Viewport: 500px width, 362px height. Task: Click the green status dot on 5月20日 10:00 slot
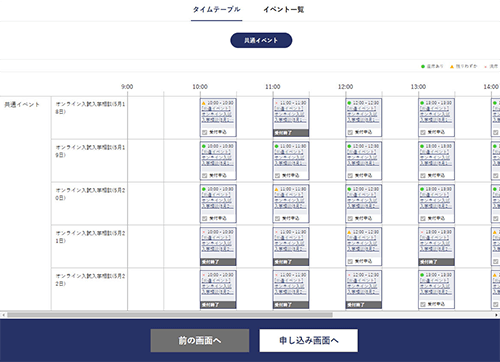[204, 189]
